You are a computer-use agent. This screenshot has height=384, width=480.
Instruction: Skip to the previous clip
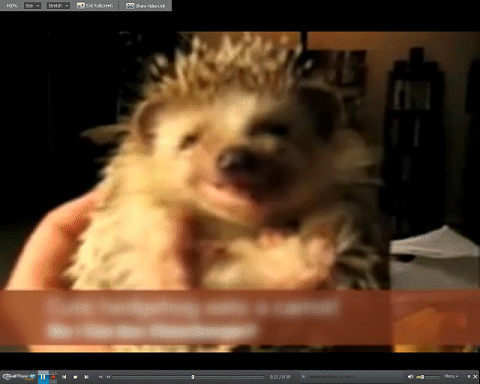click(64, 377)
